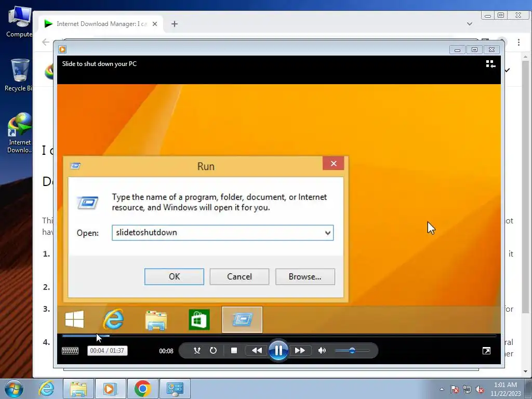Mute the Media Player volume

point(322,351)
